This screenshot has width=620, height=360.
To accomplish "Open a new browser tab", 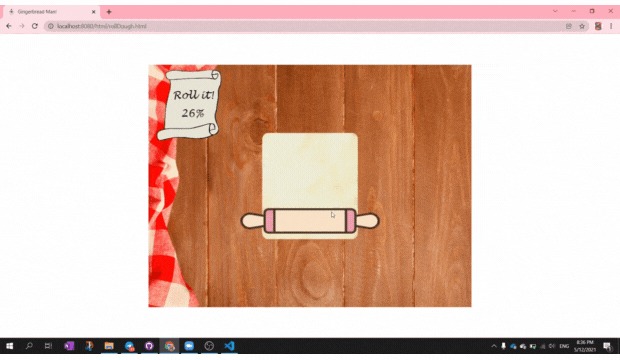I will pyautogui.click(x=109, y=12).
